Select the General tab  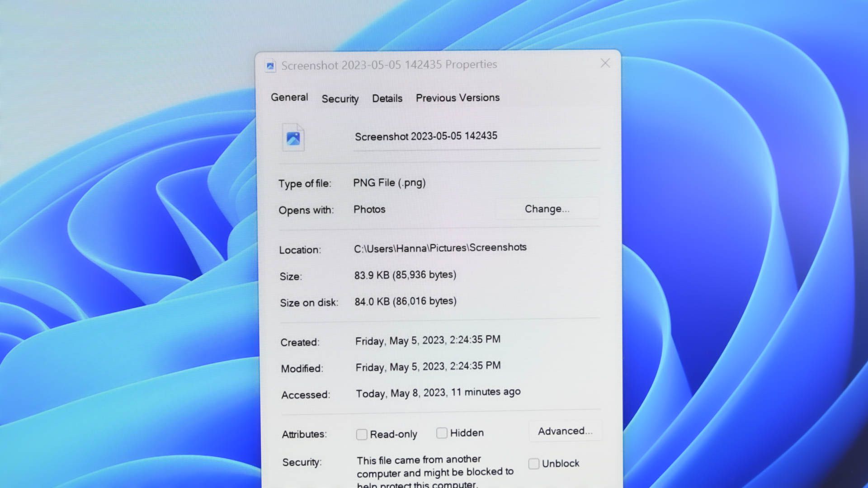tap(289, 97)
